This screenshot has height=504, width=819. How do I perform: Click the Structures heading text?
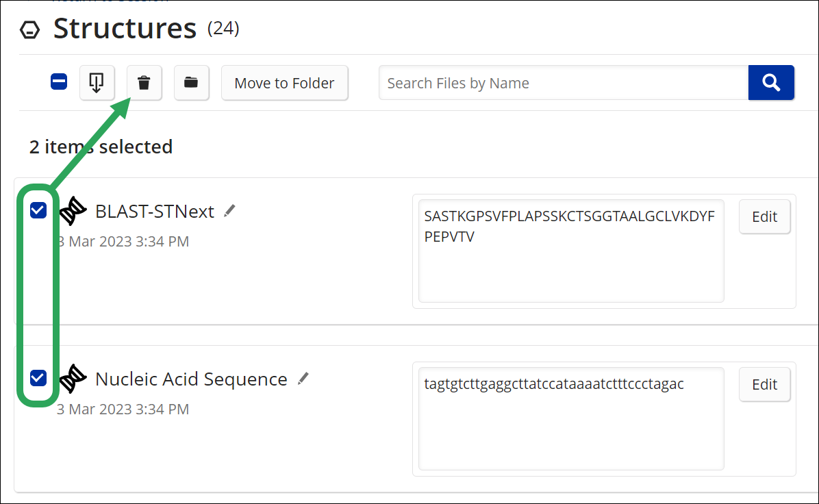pyautogui.click(x=125, y=28)
